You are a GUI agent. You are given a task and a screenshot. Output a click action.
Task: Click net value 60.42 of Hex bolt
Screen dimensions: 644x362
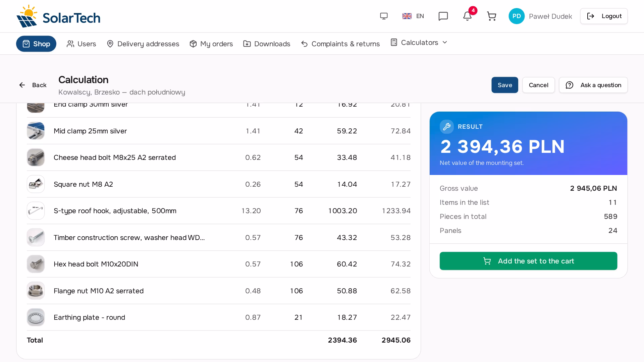tap(347, 264)
